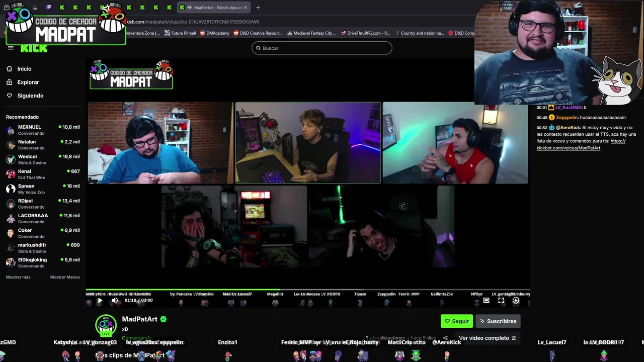Open RDjavi channel avatar
644x362 pixels.
(x=11, y=204)
